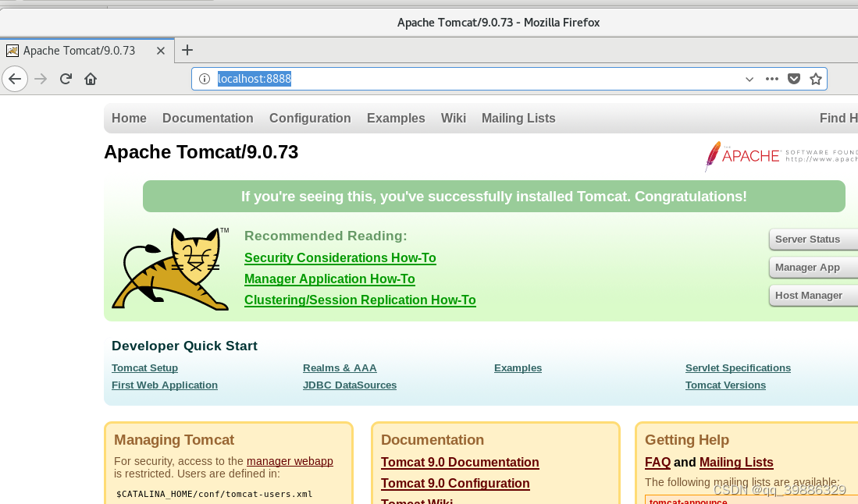Image resolution: width=858 pixels, height=504 pixels.
Task: Click the Manager App button
Action: (813, 268)
